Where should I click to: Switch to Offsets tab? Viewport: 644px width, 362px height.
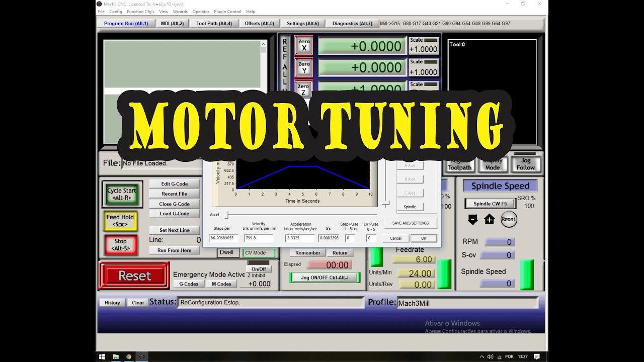[260, 23]
